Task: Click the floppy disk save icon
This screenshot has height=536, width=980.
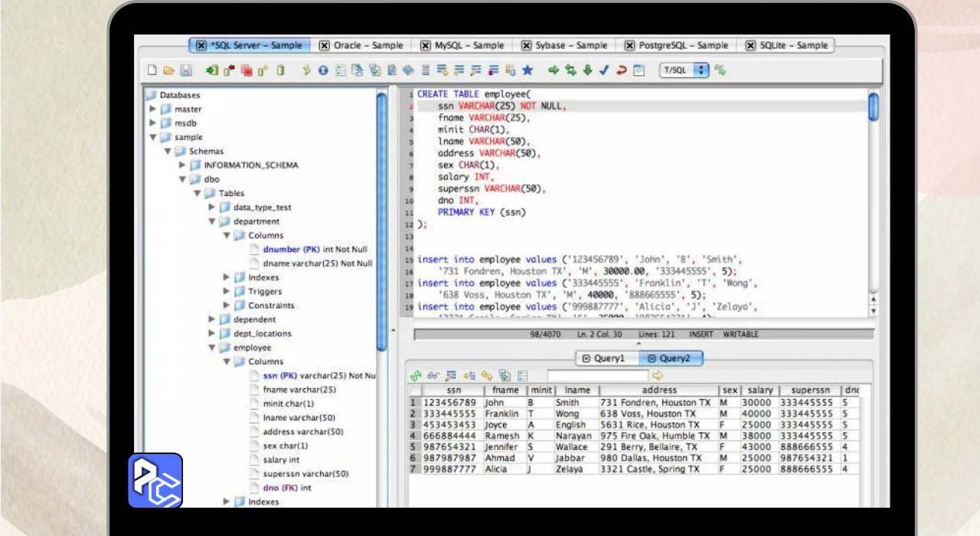Action: click(x=185, y=70)
